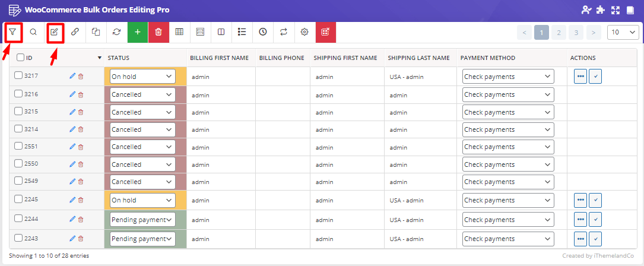Click the bind edit link icon
This screenshot has height=266, width=644.
point(75,32)
